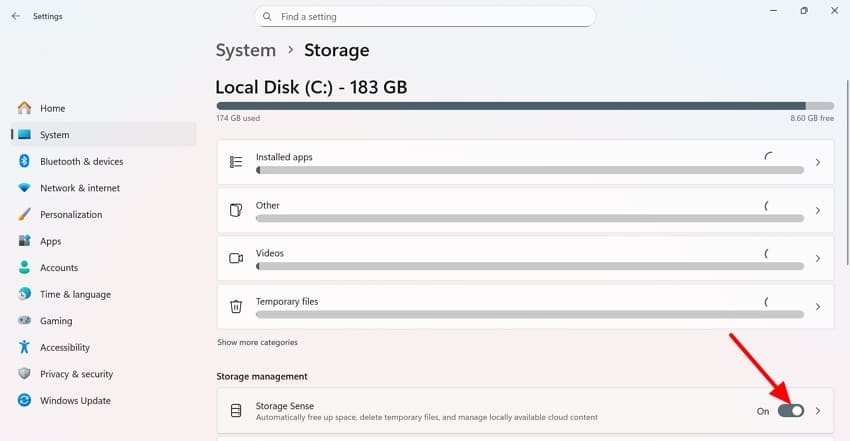Click the Find a setting search box

pyautogui.click(x=425, y=17)
